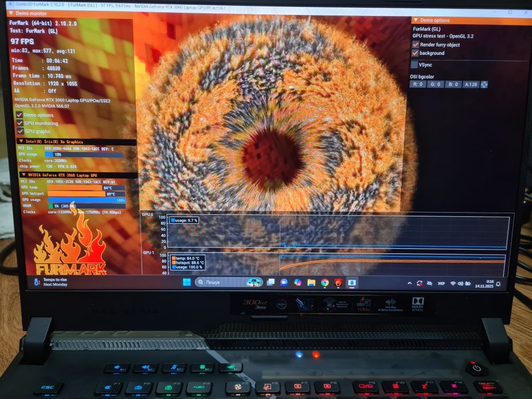Open the volume tray icon
This screenshot has height=399, width=532.
pos(460,283)
